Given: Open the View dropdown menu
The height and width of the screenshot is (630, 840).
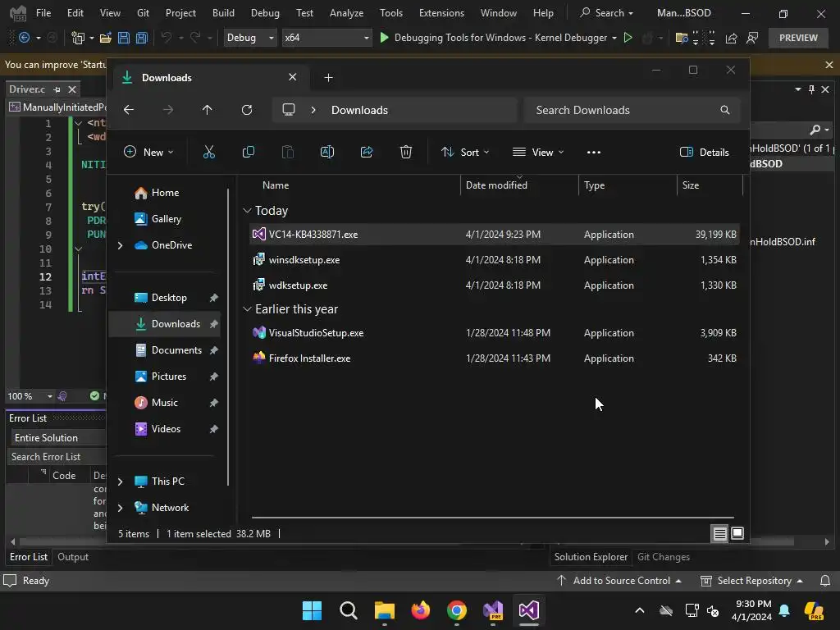Looking at the screenshot, I should pos(538,152).
